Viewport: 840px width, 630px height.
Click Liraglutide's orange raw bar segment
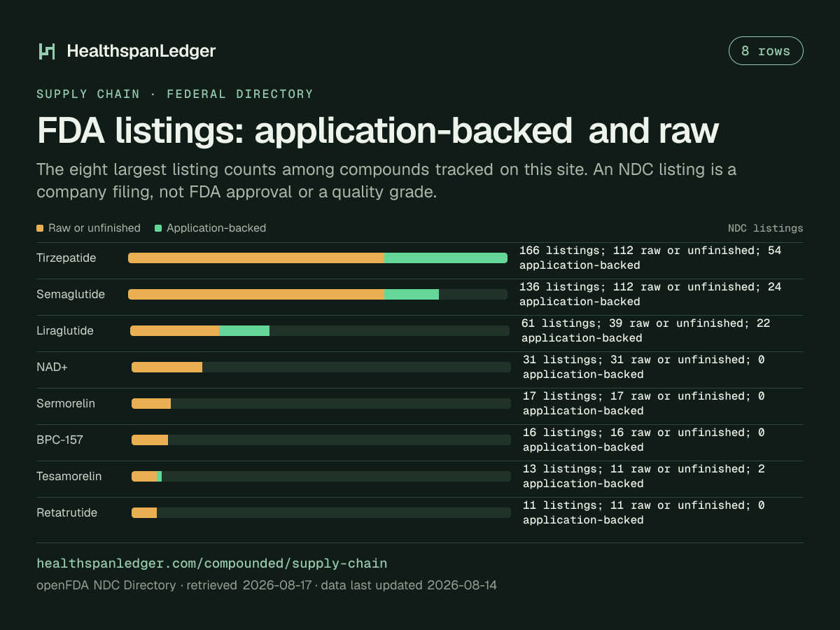(x=175, y=330)
